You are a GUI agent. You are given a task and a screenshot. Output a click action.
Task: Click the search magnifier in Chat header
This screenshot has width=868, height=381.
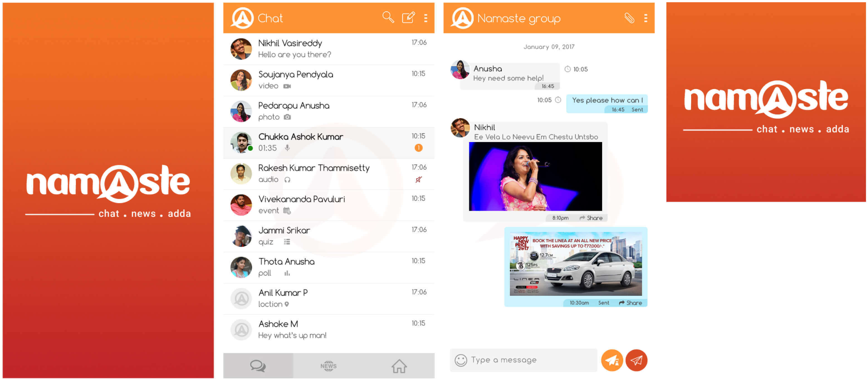click(x=388, y=17)
